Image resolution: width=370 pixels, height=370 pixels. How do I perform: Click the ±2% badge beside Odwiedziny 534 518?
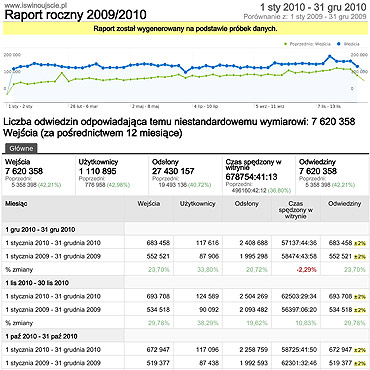tap(360, 310)
